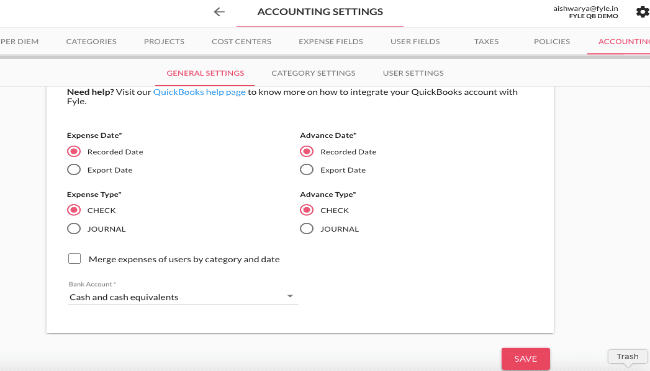Click the Advance Type field label
Screen dimensions: 650x371
click(x=328, y=194)
